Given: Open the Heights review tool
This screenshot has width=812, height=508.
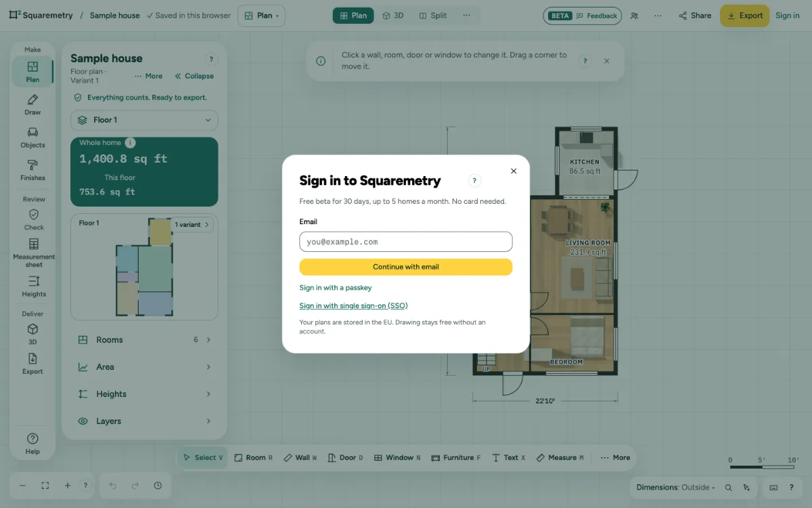Looking at the screenshot, I should (34, 287).
